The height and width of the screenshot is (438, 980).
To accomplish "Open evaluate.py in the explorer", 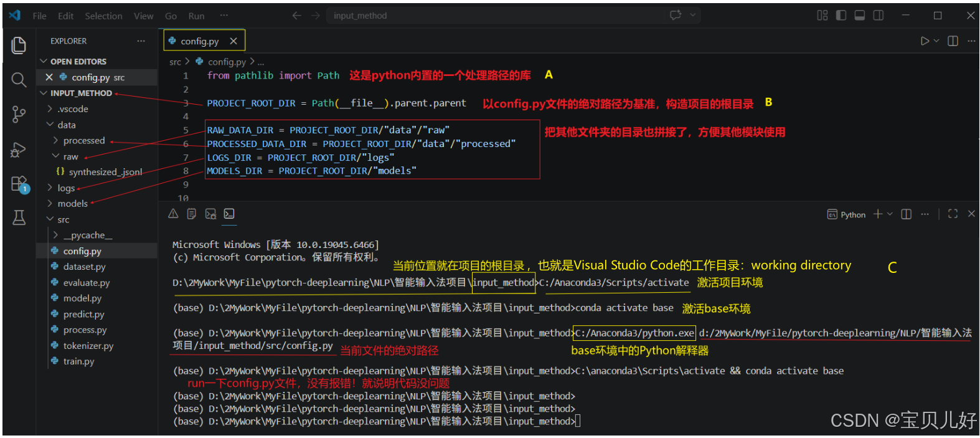I will coord(97,282).
